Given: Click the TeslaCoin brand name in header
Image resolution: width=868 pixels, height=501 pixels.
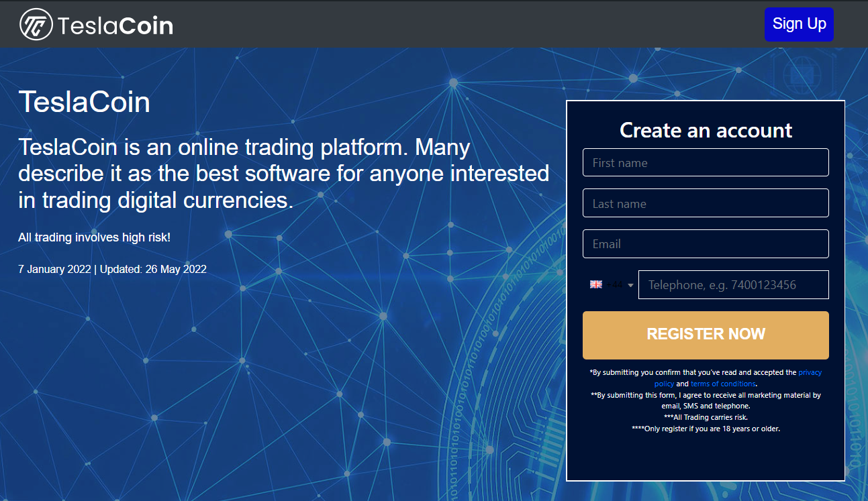Looking at the screenshot, I should pyautogui.click(x=115, y=25).
